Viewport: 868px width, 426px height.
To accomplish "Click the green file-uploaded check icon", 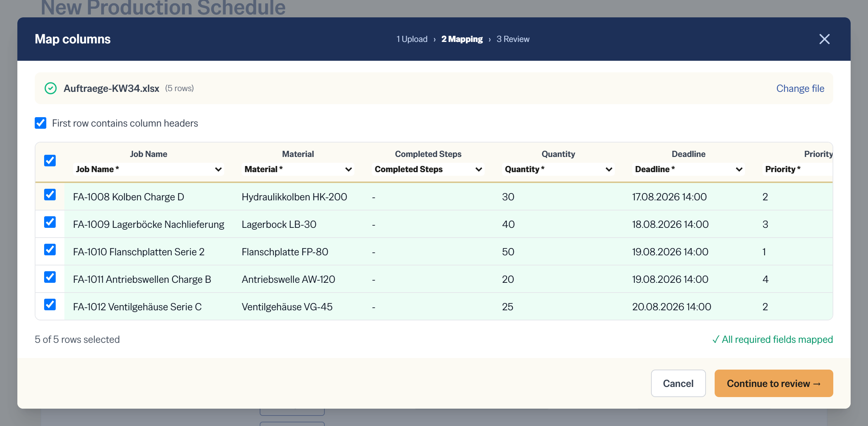I will click(51, 88).
